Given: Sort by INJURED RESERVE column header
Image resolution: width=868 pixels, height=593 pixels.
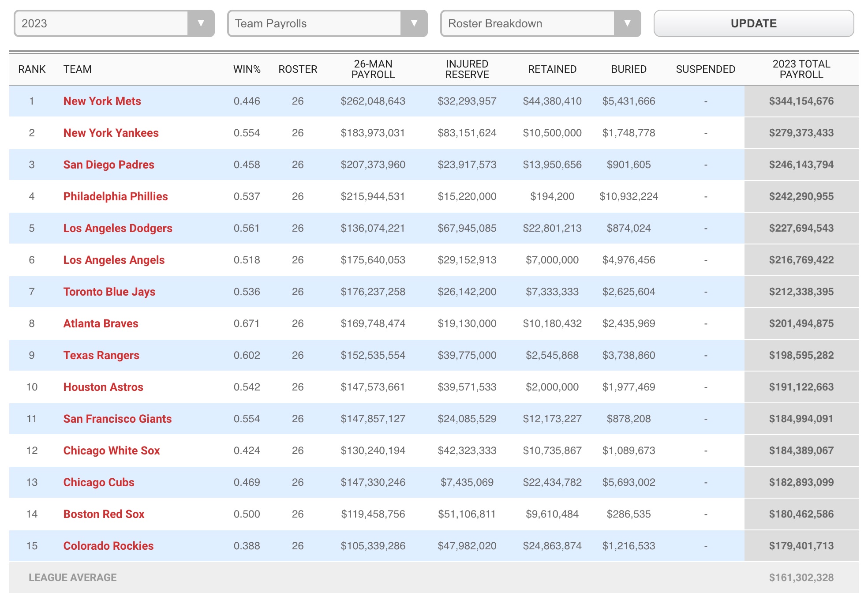Looking at the screenshot, I should 467,69.
